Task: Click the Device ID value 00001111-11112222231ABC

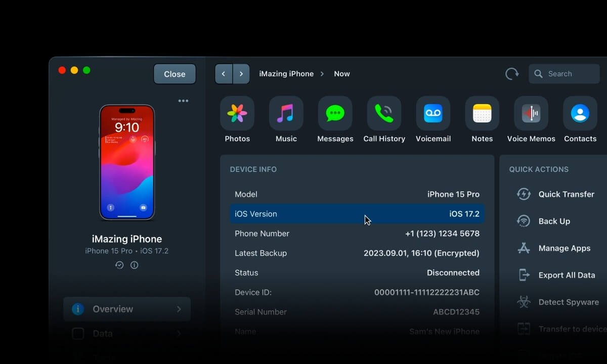Action: click(x=427, y=292)
